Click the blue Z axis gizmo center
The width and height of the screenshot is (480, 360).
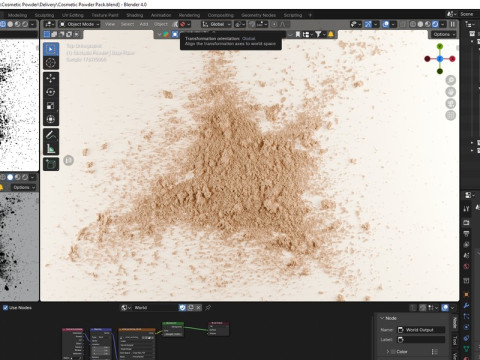440,59
